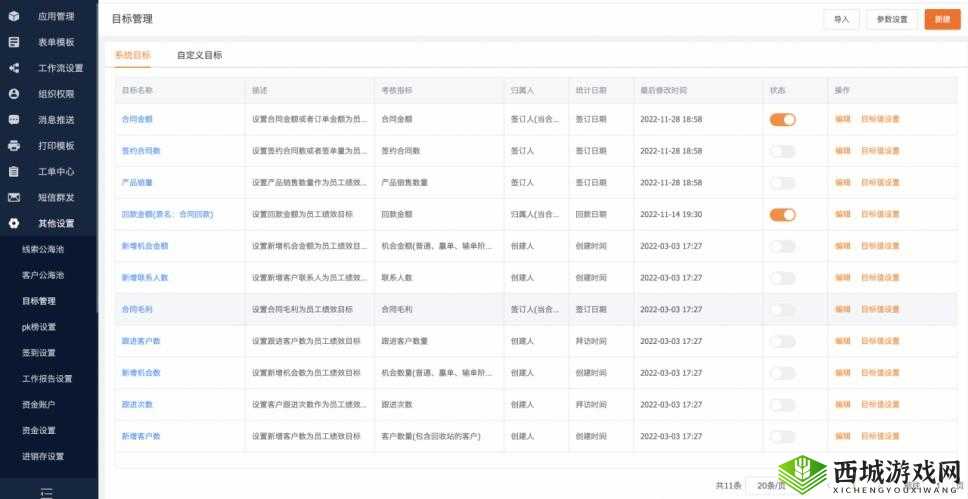The width and height of the screenshot is (968, 499).
Task: Click 目标值设置 in the 合同金额 row
Action: pos(880,119)
